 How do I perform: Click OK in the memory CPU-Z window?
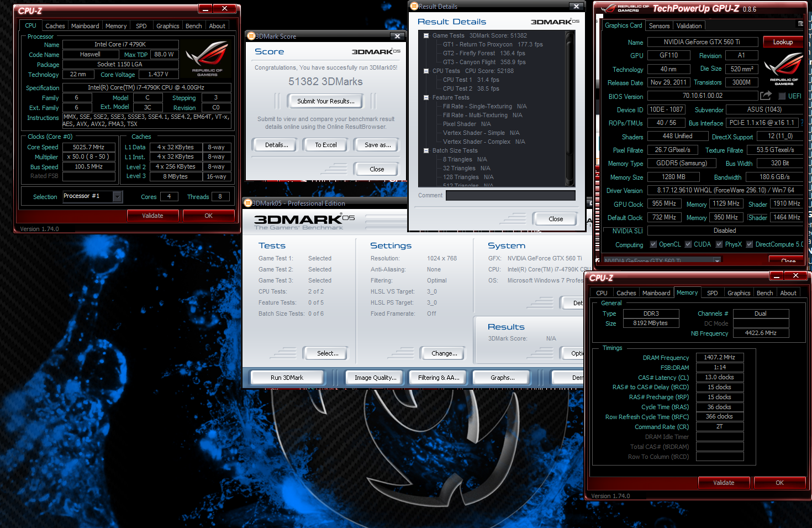(x=779, y=483)
